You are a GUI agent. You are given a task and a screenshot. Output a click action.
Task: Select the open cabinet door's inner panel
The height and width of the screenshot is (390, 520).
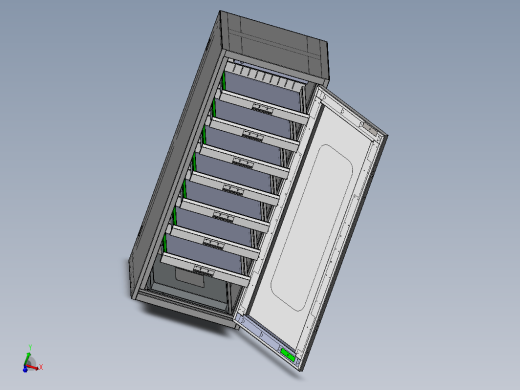312,227
